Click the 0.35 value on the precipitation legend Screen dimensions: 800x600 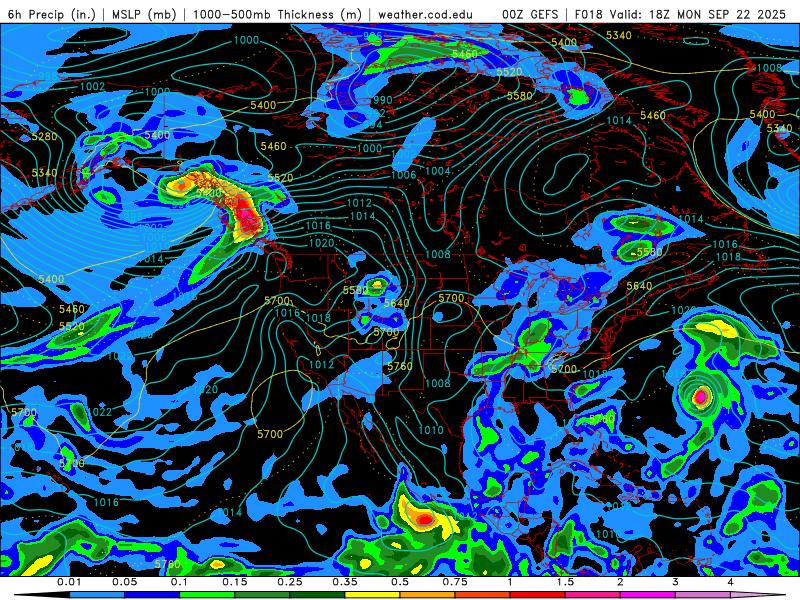click(x=345, y=582)
